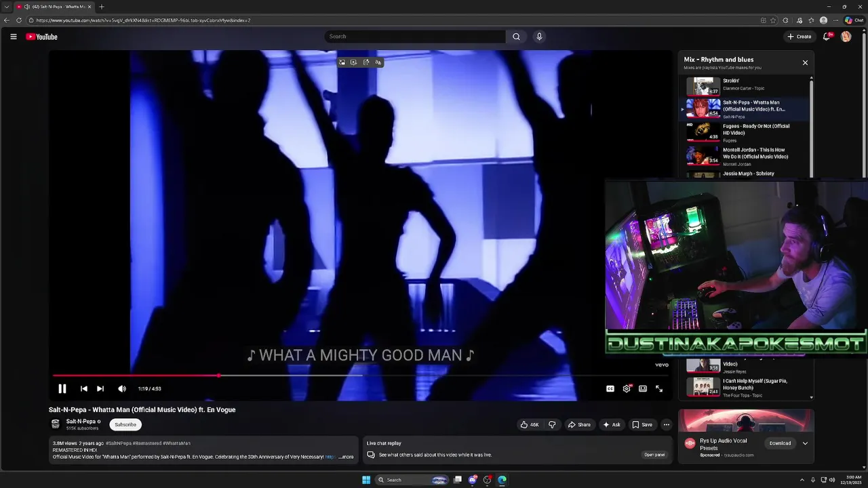Open the taskbar volume control

[833, 480]
